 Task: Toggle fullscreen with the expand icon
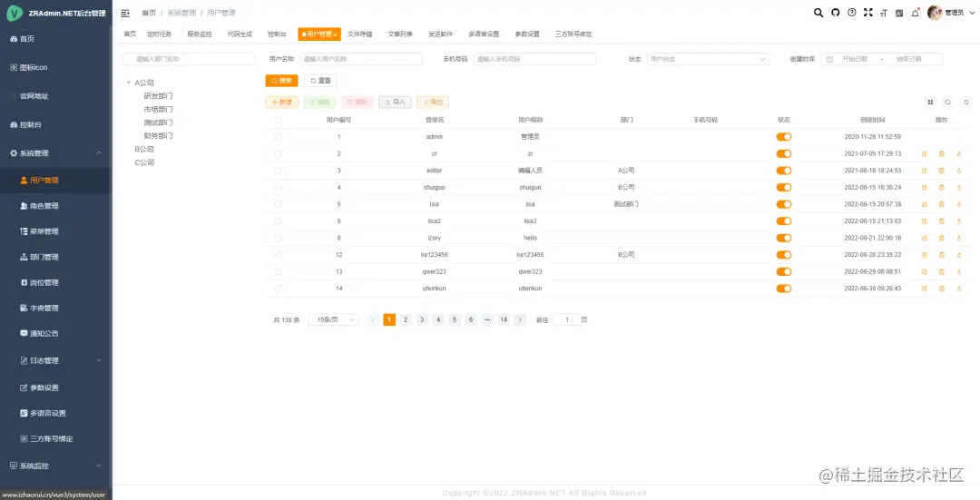867,13
